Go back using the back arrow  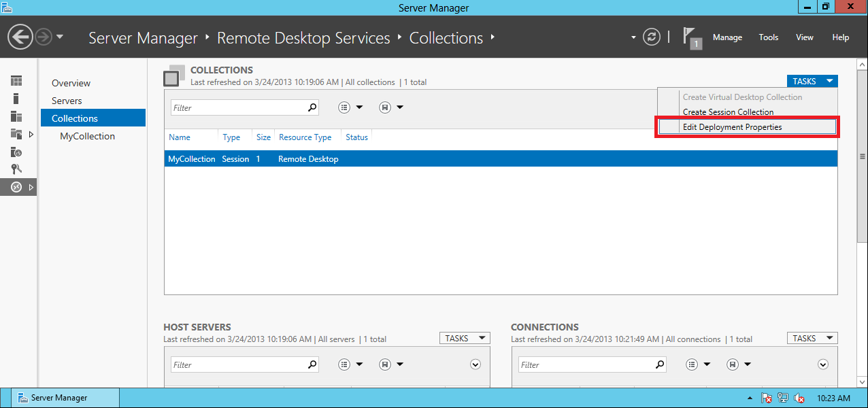(20, 37)
